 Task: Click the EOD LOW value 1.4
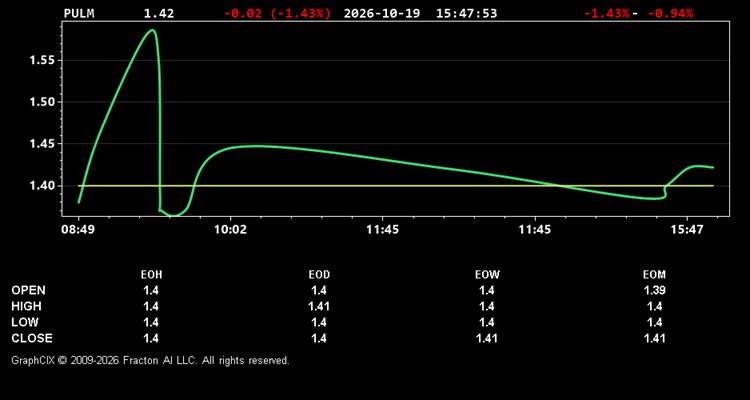pyautogui.click(x=319, y=322)
